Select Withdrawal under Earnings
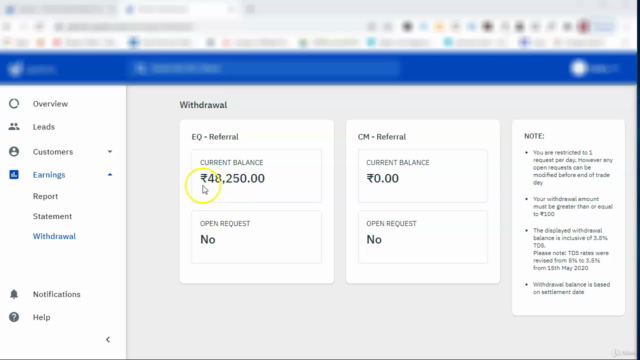The height and width of the screenshot is (360, 640). 54,236
